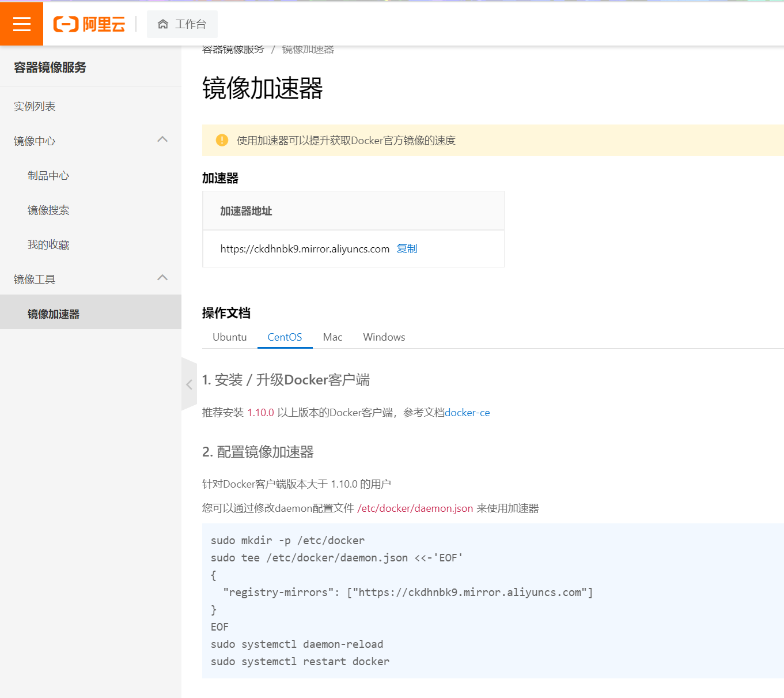
Task: Open the hamburger navigation menu
Action: coord(21,24)
